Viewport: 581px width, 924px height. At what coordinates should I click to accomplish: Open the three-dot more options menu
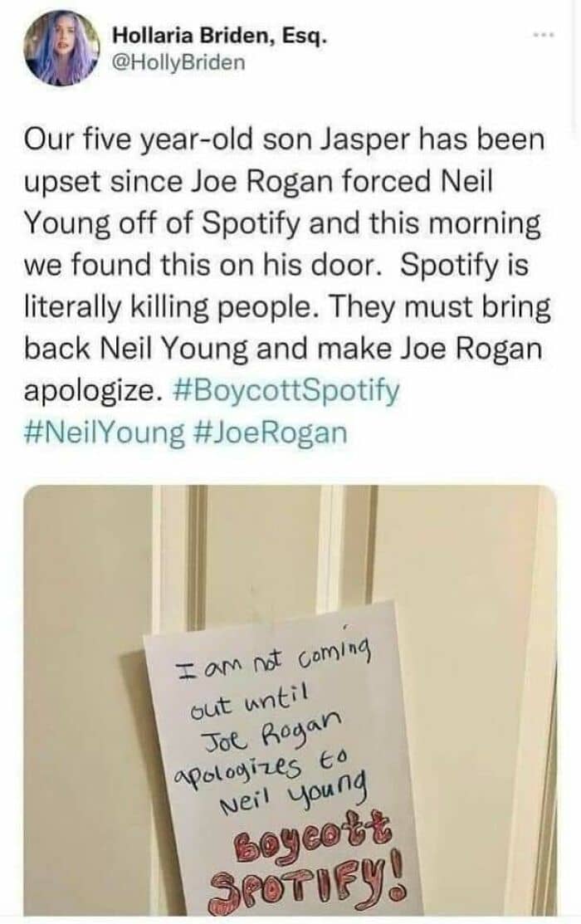(544, 37)
